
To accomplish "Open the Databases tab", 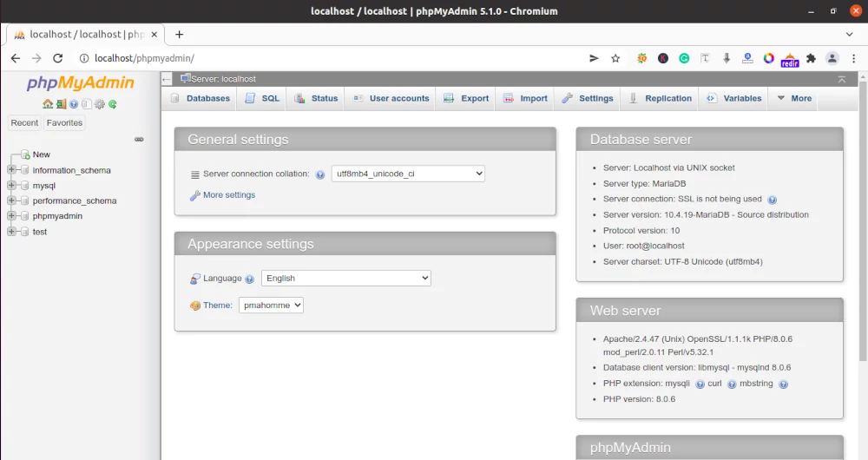I will tap(201, 99).
